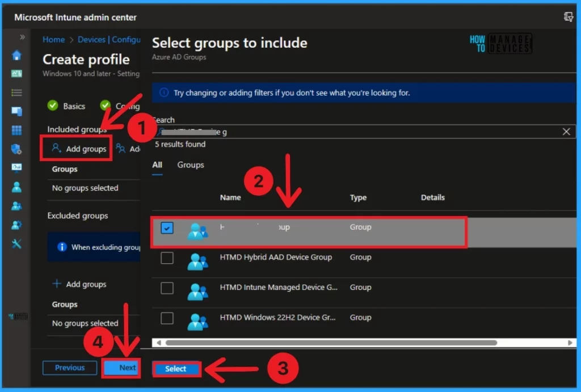Click Group type cell in HTMD Windows 22H2 row
Viewport: 581px width, 392px height.
(x=360, y=317)
